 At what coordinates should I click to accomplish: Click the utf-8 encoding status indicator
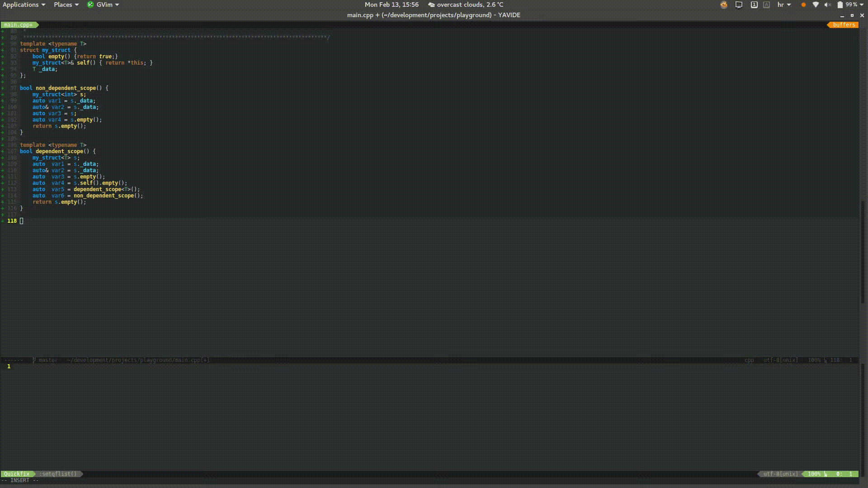point(780,474)
